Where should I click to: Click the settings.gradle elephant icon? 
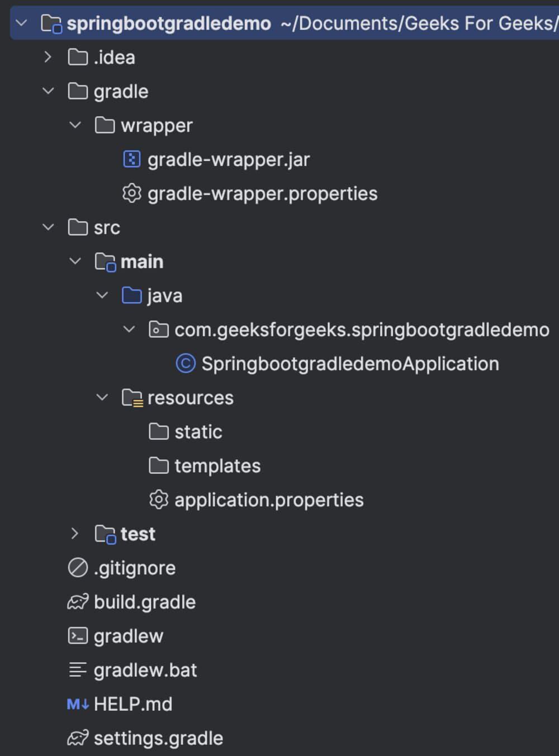pyautogui.click(x=78, y=738)
